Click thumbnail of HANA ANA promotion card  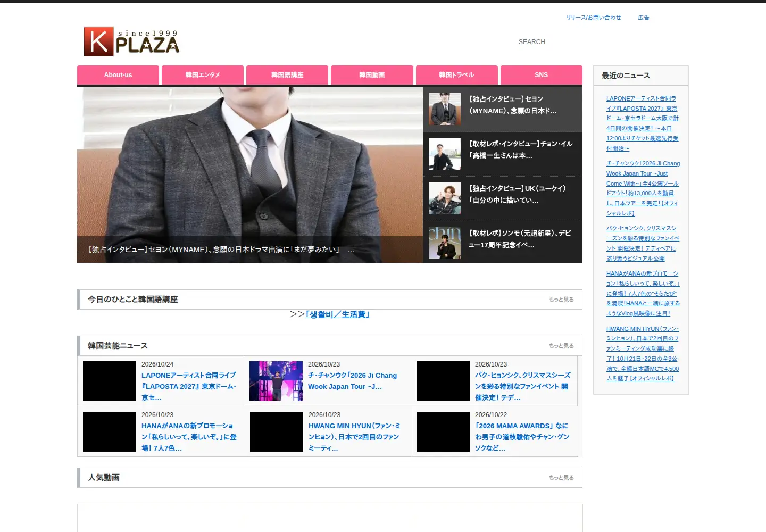pos(110,431)
